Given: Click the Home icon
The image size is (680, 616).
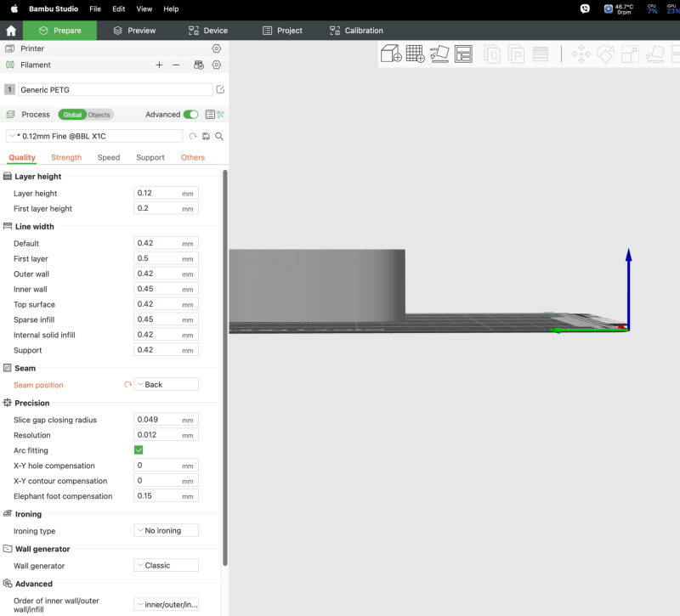Looking at the screenshot, I should click(x=11, y=31).
